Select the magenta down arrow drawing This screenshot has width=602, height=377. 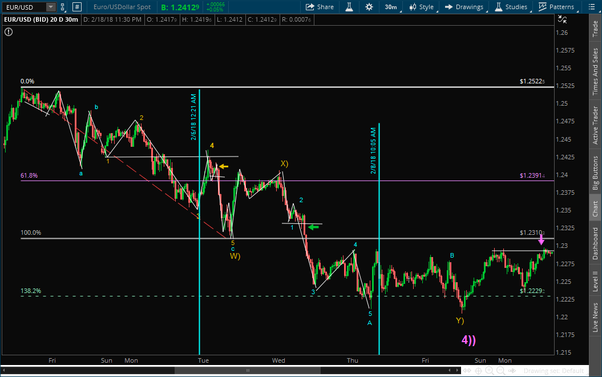(x=541, y=240)
